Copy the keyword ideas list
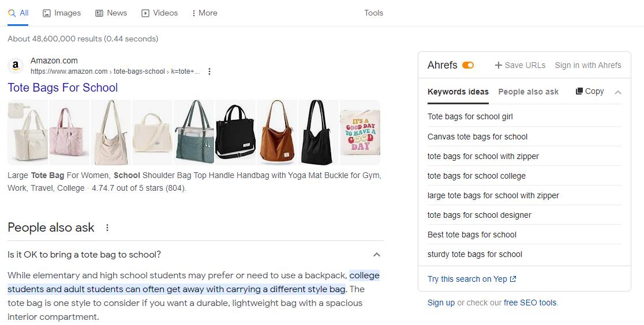Screen dimensions: 644x325 590,91
